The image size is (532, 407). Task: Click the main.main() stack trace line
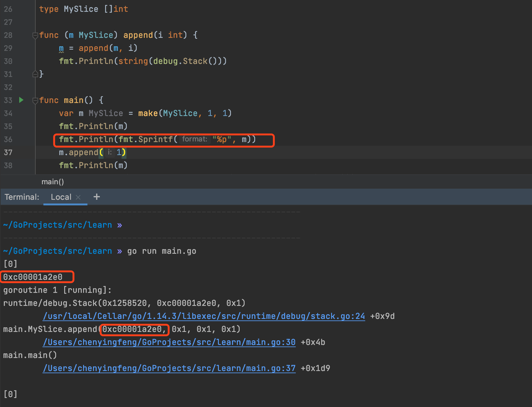coord(30,355)
